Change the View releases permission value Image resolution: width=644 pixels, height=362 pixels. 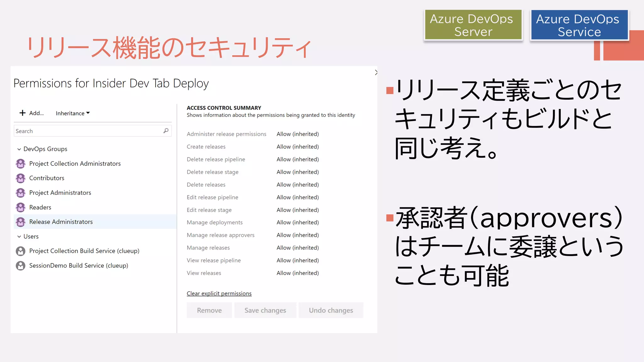(297, 273)
